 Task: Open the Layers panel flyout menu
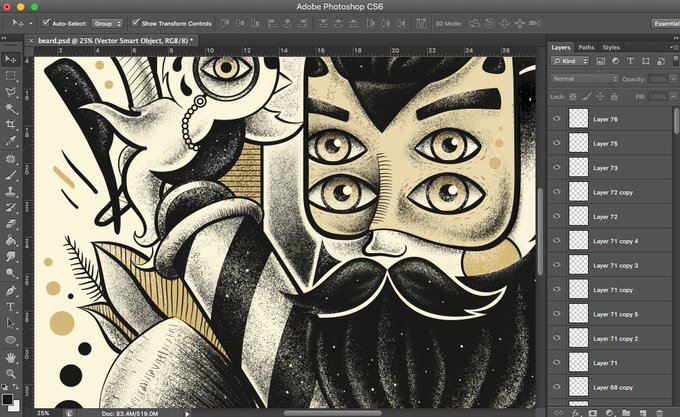coord(675,47)
